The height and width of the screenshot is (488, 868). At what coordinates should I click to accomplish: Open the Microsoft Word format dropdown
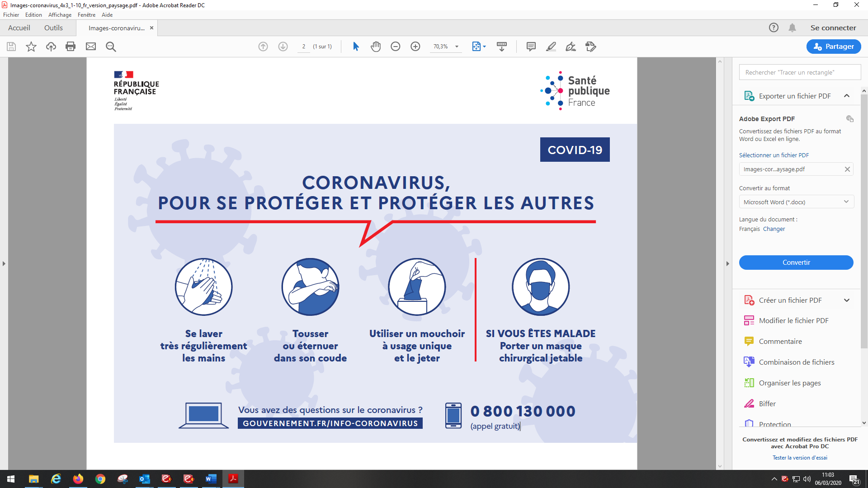796,202
